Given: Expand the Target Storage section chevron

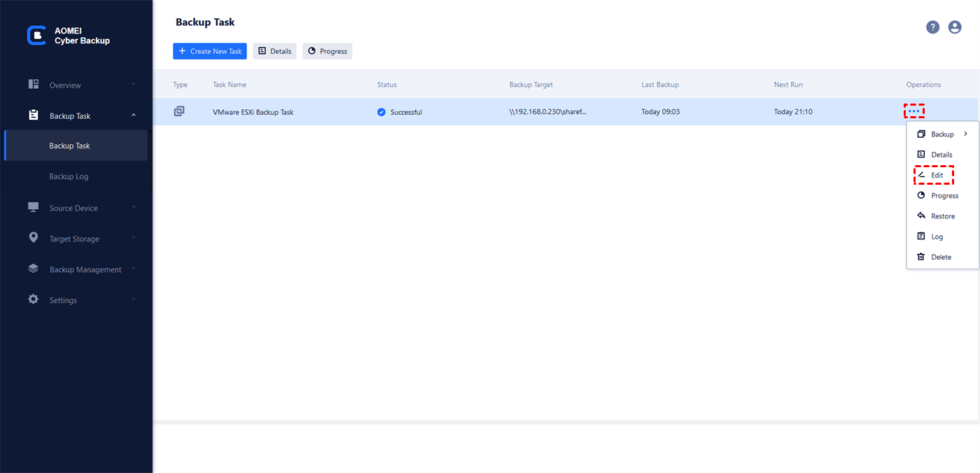Looking at the screenshot, I should (x=133, y=239).
